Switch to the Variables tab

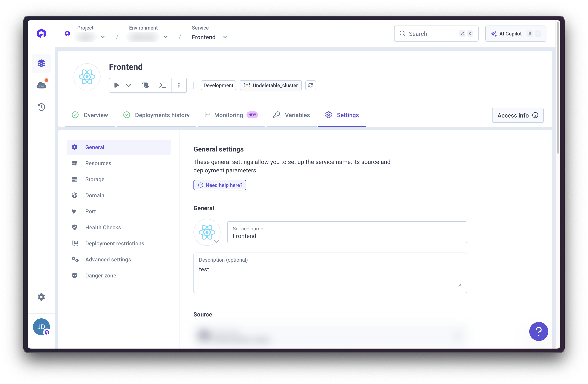[297, 115]
